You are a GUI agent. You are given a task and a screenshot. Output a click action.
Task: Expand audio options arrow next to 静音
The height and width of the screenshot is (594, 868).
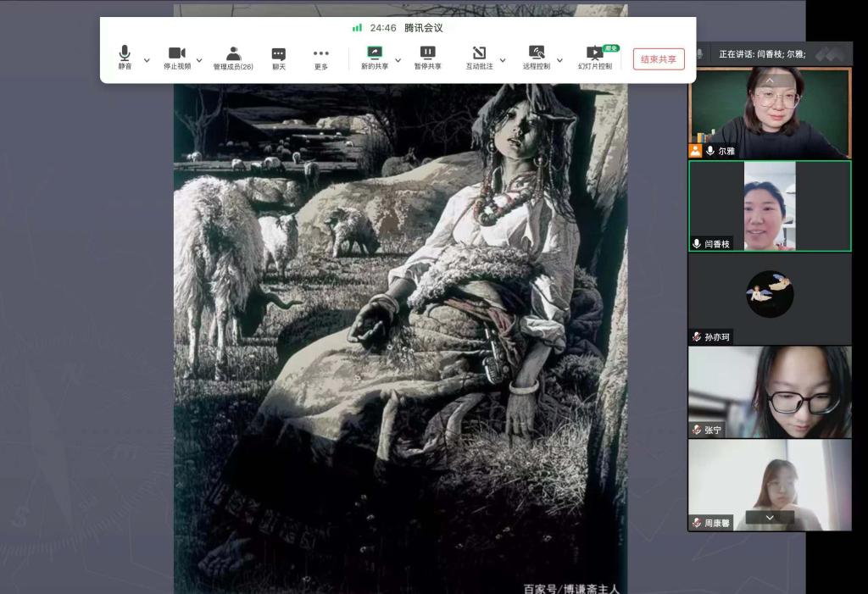click(147, 60)
